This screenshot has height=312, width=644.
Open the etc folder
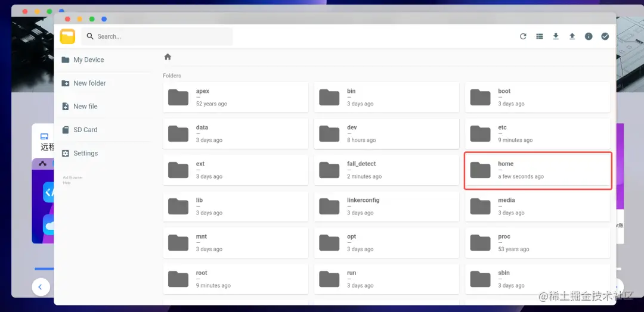point(538,133)
